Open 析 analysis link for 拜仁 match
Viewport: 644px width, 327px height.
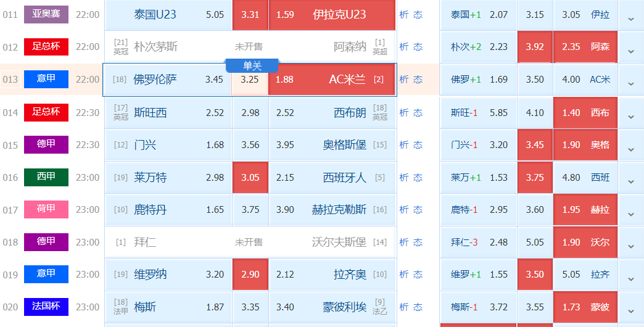click(403, 242)
